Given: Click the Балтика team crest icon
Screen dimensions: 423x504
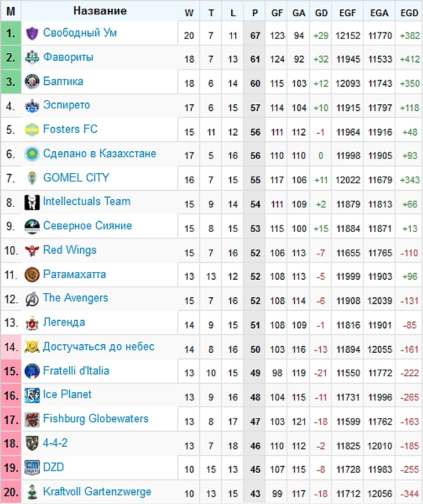Looking at the screenshot, I should 32,82.
